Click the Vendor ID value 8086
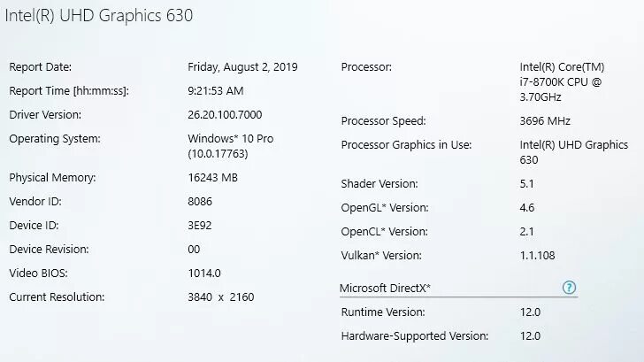Screen dimensions: 644x362 (x=200, y=201)
